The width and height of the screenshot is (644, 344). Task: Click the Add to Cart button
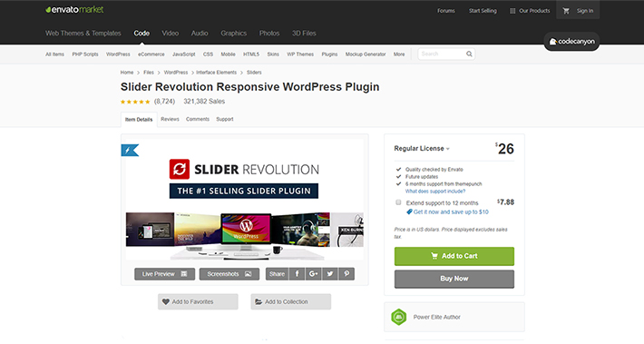pos(454,256)
